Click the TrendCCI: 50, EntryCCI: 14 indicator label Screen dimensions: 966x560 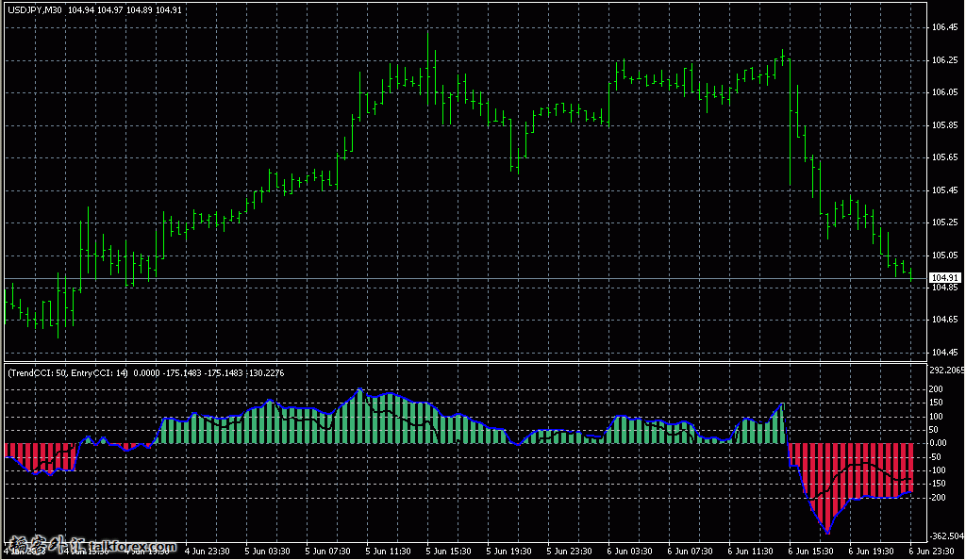coord(68,373)
